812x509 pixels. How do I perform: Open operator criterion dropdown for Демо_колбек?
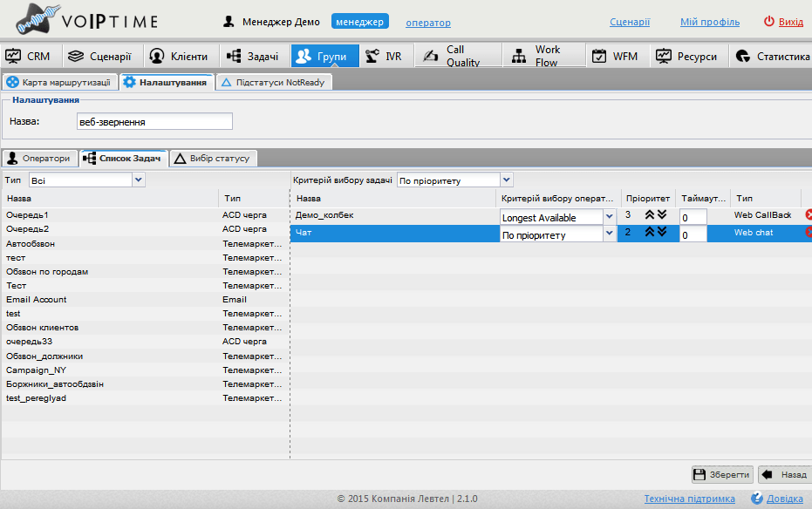(x=610, y=217)
